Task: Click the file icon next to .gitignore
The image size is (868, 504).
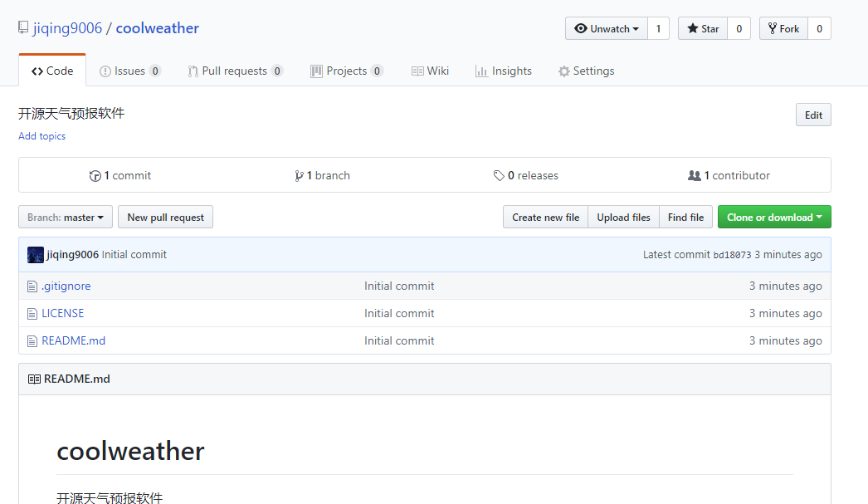Action: [32, 287]
